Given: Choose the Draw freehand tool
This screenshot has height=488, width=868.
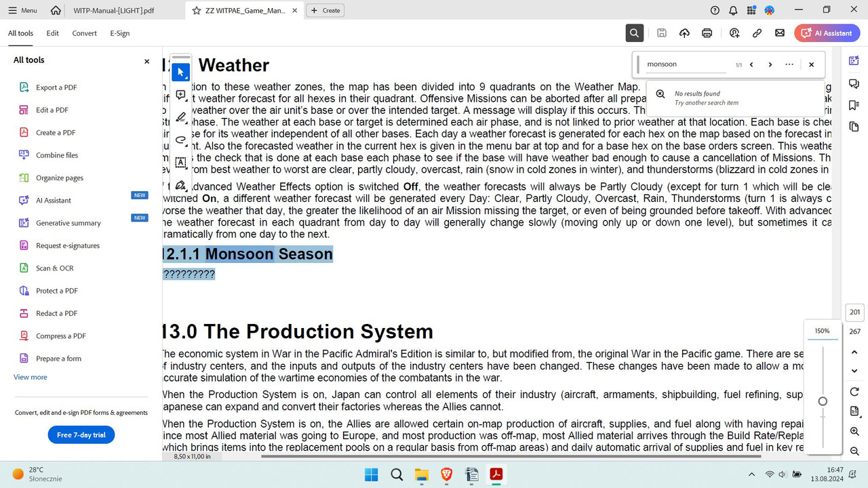Looking at the screenshot, I should [180, 140].
